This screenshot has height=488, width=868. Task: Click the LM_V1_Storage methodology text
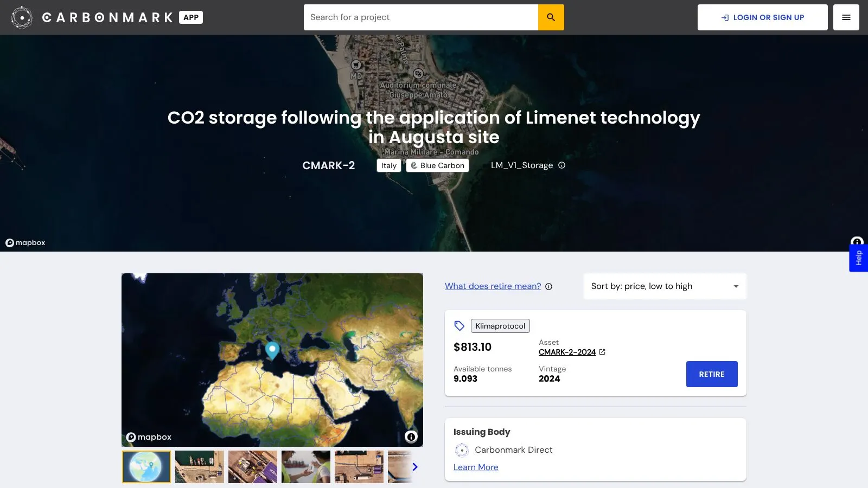point(522,165)
